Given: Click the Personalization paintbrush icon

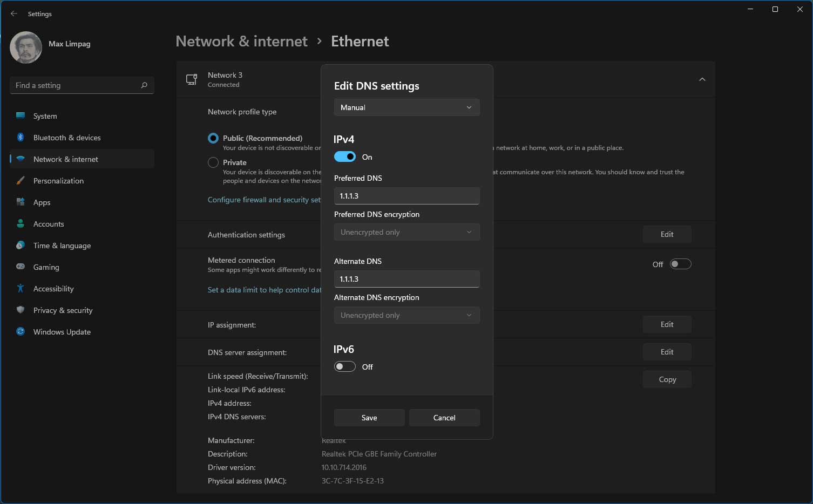Looking at the screenshot, I should pyautogui.click(x=21, y=180).
